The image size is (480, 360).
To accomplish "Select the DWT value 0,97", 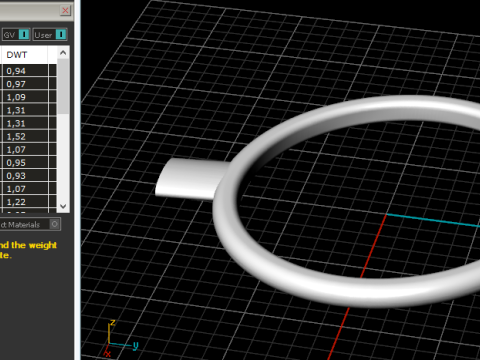I will click(25, 84).
